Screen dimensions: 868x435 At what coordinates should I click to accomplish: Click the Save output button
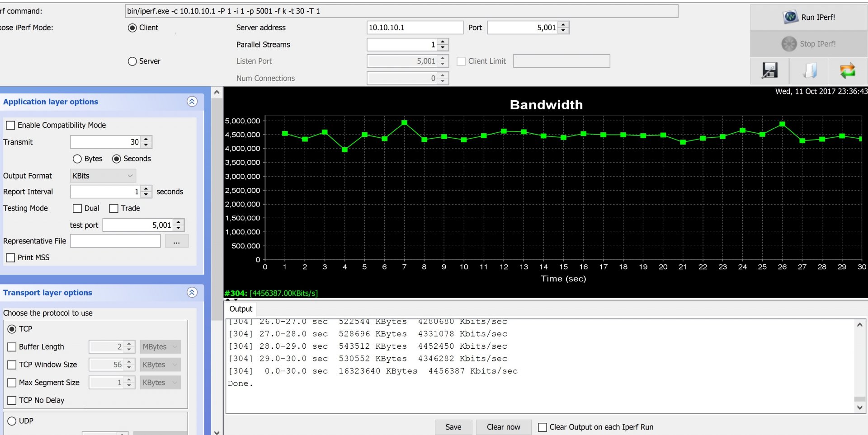pos(453,427)
